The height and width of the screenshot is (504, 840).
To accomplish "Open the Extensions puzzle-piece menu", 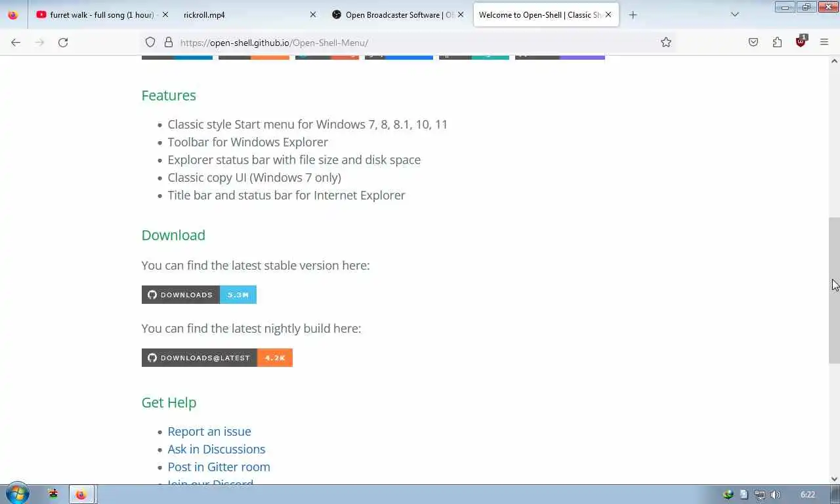I will coord(777,42).
